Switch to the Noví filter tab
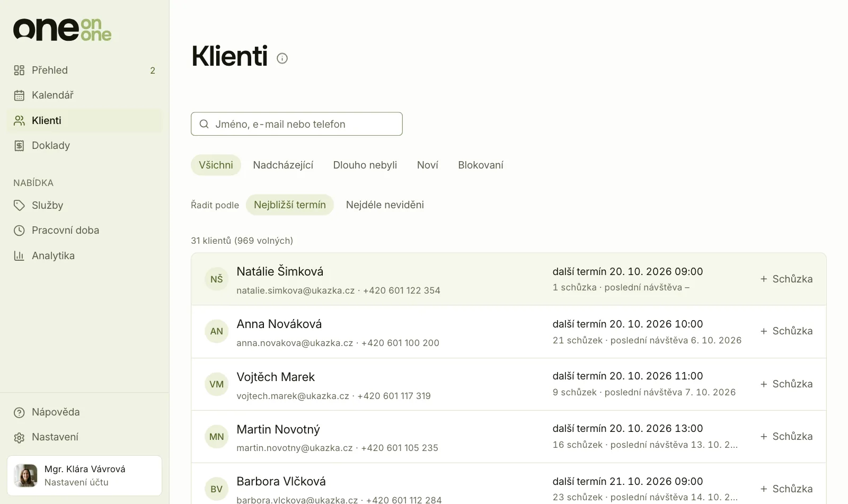This screenshot has width=848, height=504. pyautogui.click(x=428, y=165)
